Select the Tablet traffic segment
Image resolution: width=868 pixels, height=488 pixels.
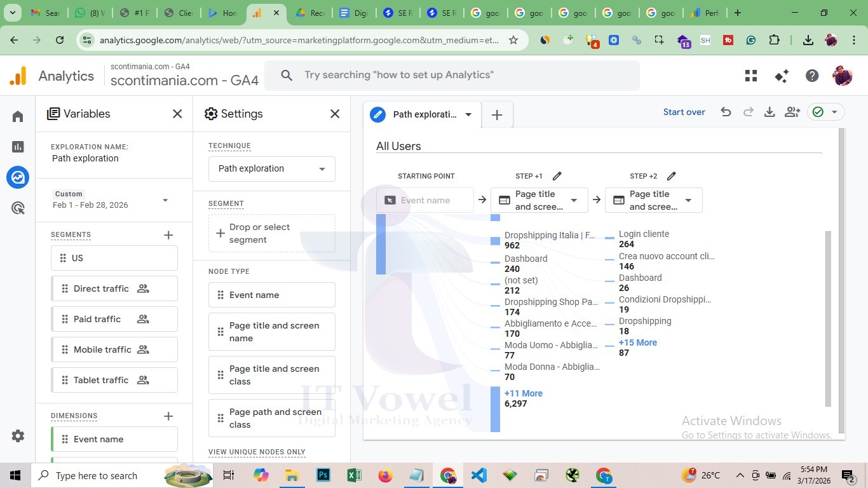(x=114, y=380)
